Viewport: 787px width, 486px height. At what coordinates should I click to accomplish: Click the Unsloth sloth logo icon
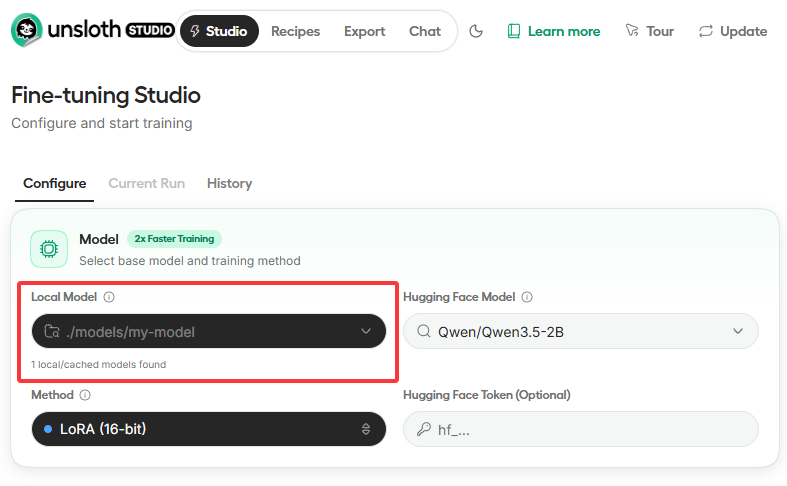(27, 31)
